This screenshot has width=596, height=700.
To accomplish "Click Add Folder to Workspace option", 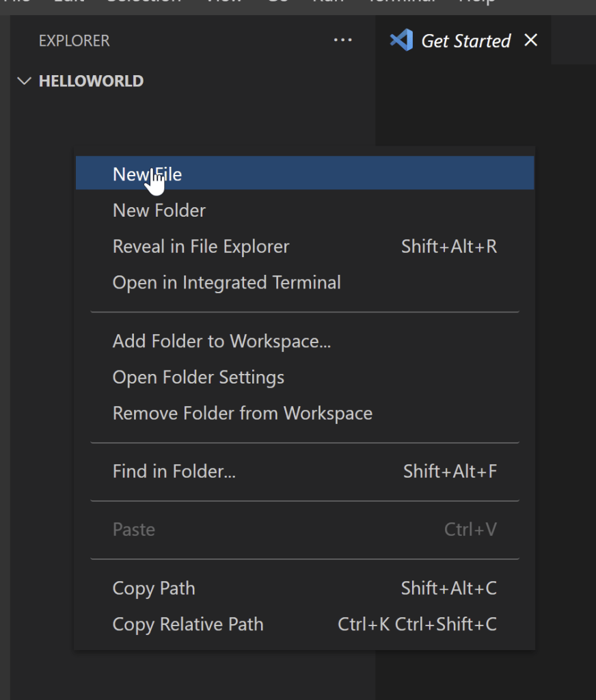I will tap(221, 341).
